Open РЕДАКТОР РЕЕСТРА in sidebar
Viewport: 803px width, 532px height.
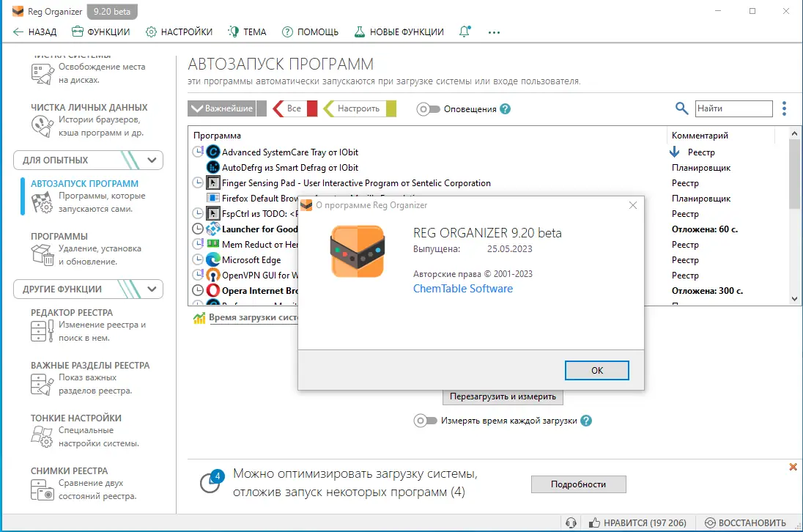pyautogui.click(x=72, y=313)
